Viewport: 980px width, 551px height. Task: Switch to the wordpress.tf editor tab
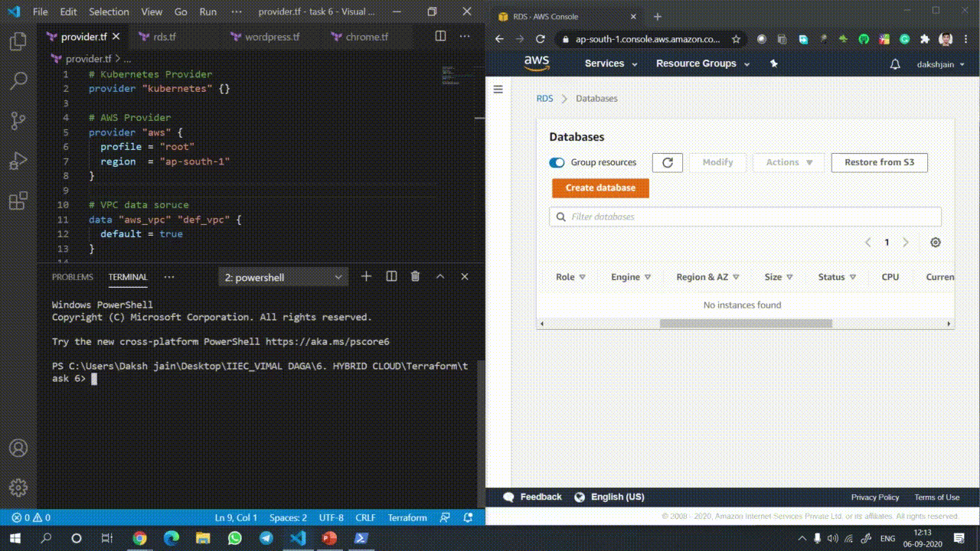click(272, 37)
